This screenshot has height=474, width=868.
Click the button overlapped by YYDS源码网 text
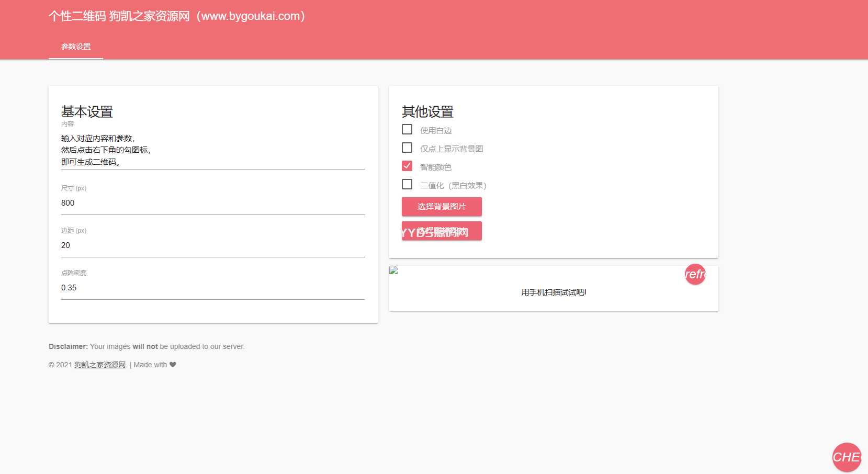click(442, 231)
